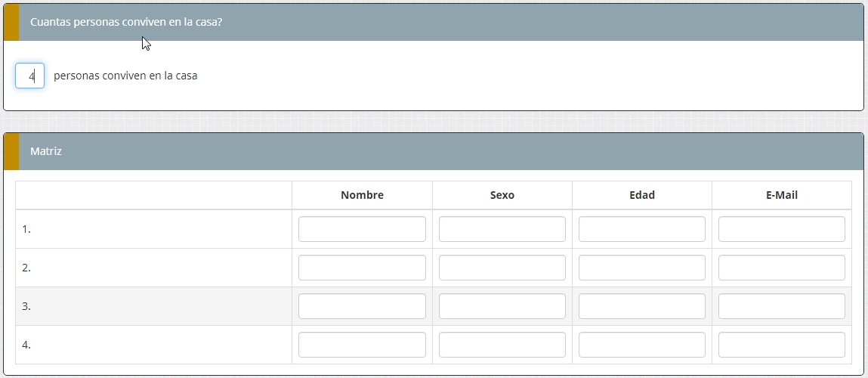Click the E-Mail column header
The height and width of the screenshot is (378, 868).
(x=781, y=195)
